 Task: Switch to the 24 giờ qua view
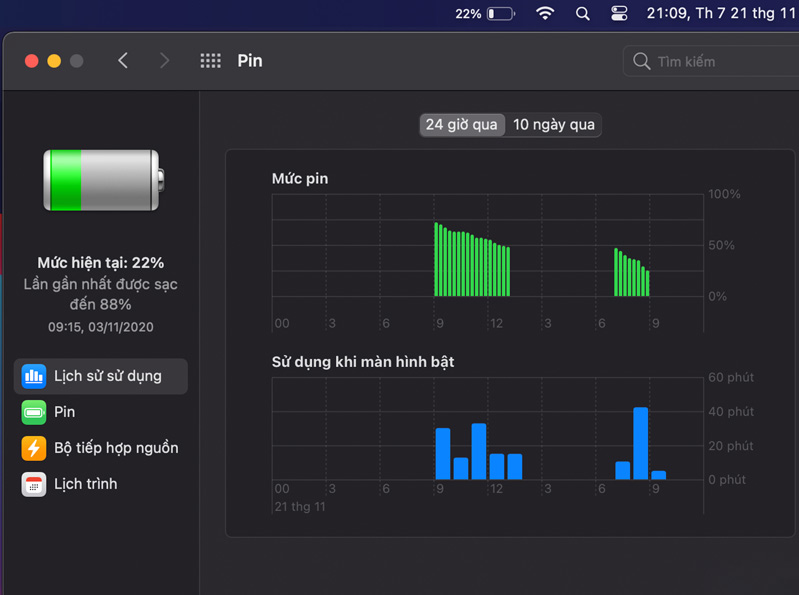[x=461, y=125]
